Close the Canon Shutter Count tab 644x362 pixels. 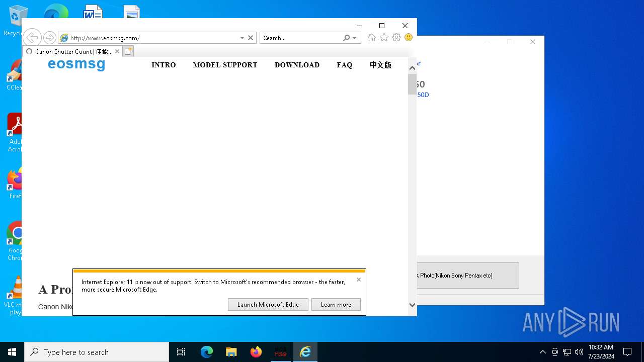click(x=117, y=51)
